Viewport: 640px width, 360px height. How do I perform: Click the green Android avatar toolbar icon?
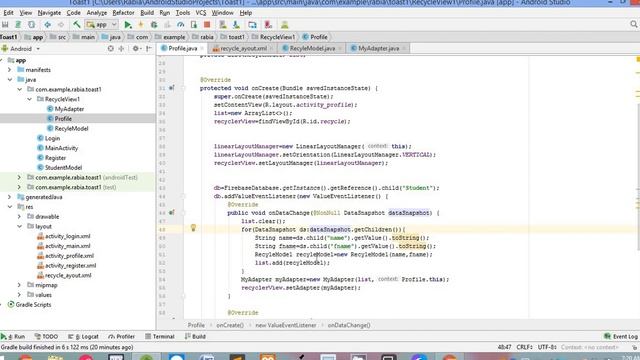(284, 25)
